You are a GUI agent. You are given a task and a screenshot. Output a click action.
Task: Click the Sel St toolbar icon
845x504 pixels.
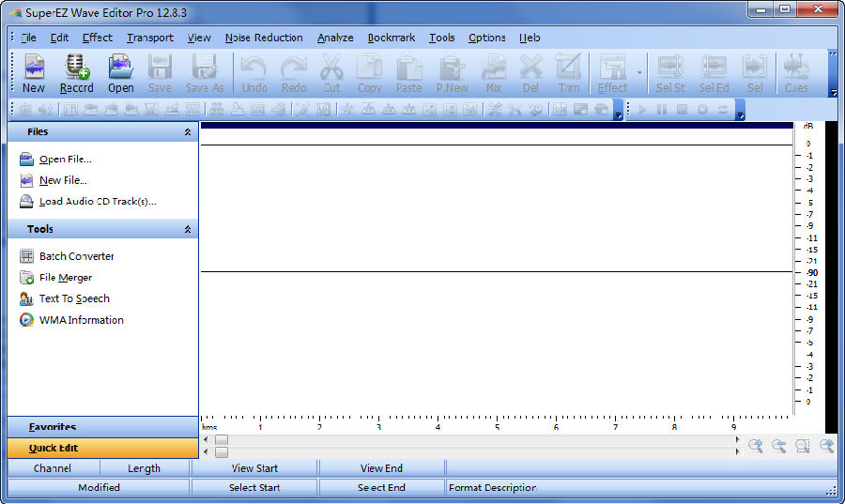671,74
